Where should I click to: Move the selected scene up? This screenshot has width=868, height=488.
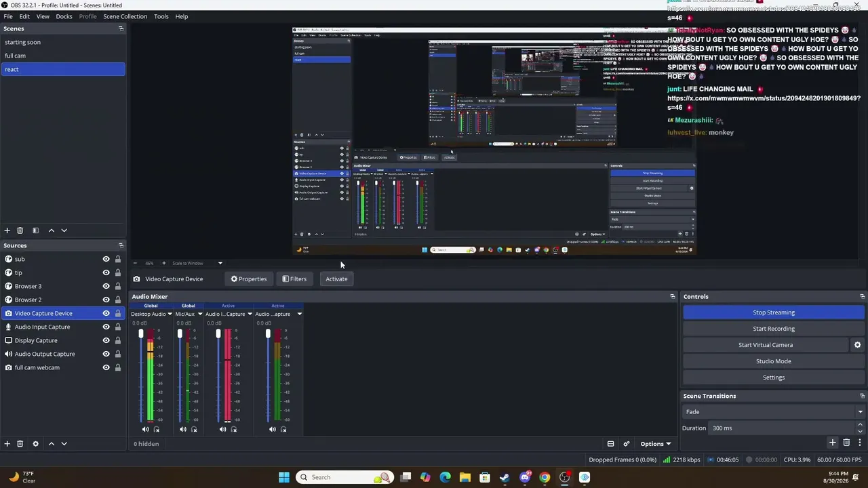51,230
